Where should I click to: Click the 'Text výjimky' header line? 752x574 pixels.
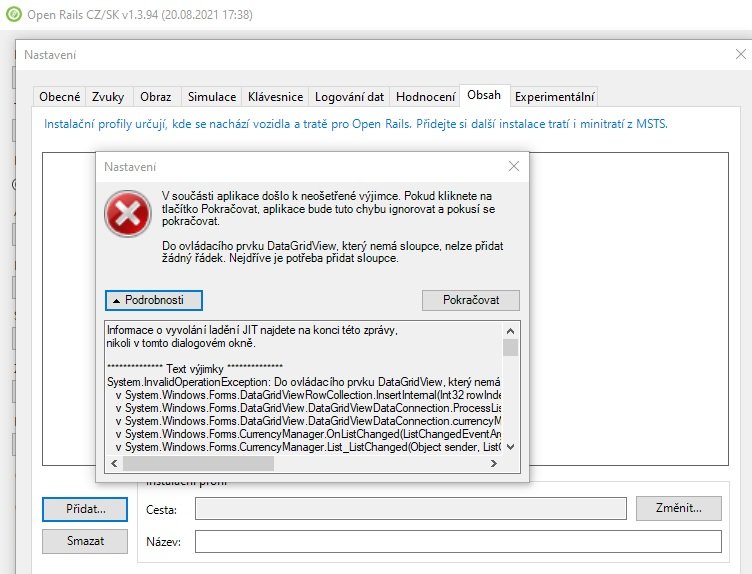(195, 369)
